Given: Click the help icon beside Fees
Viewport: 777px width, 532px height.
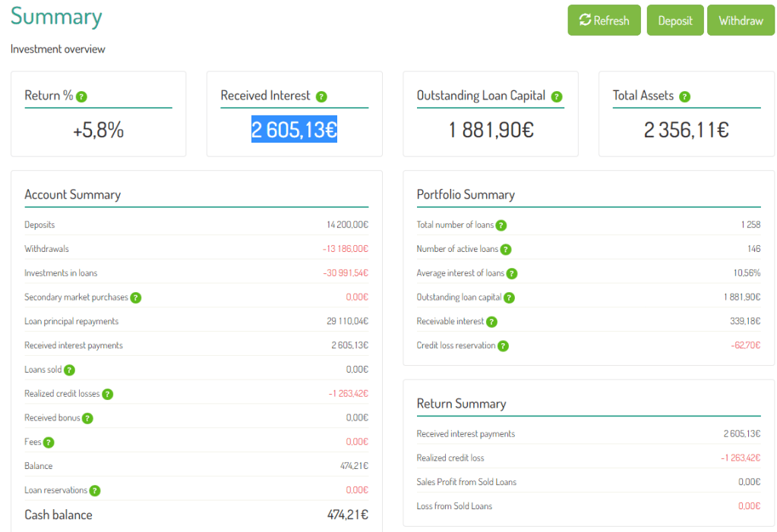Looking at the screenshot, I should [x=49, y=442].
